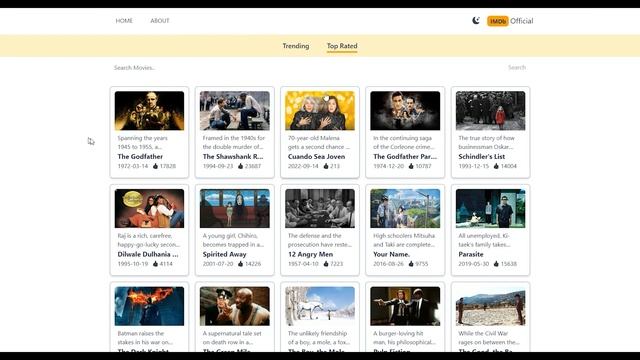The height and width of the screenshot is (360, 640).
Task: Click thumbs-up icon on Godfather Part II card
Action: click(411, 166)
